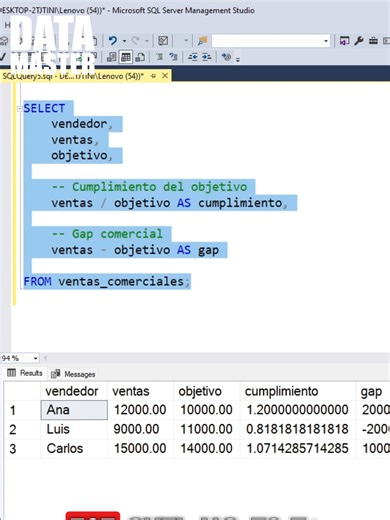
Task: Select the 12000.00 ventas cell
Action: [x=140, y=410]
